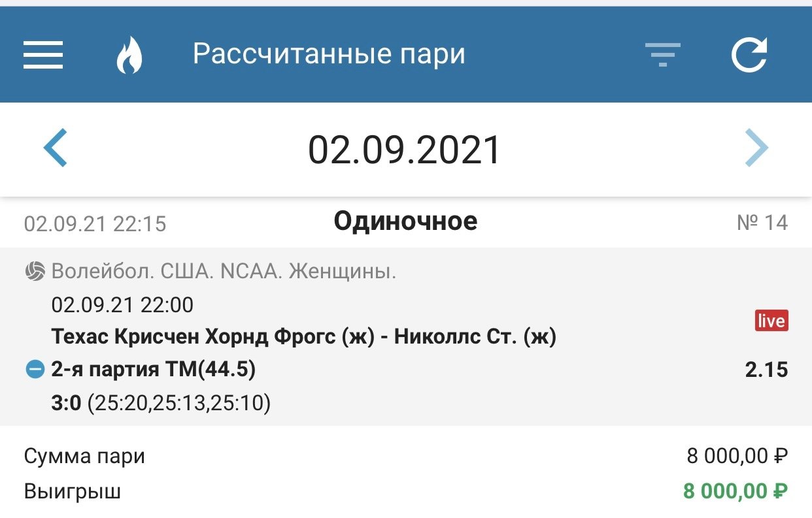The height and width of the screenshot is (518, 812).
Task: Go to previous date with left chevron
Action: [x=56, y=148]
